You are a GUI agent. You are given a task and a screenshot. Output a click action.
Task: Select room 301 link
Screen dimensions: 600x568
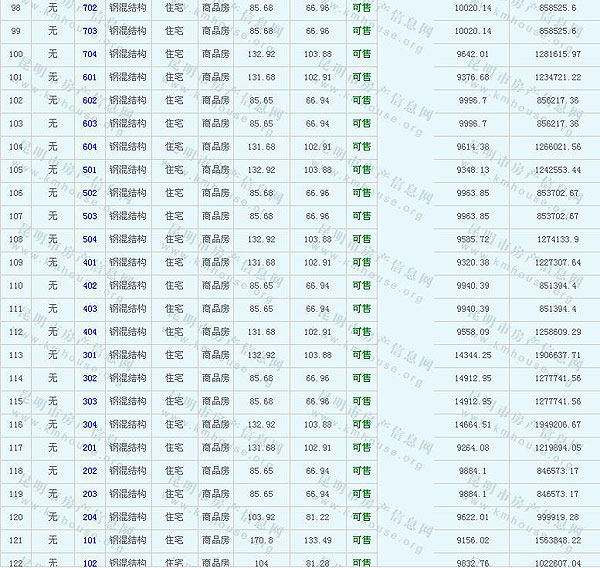(x=90, y=355)
